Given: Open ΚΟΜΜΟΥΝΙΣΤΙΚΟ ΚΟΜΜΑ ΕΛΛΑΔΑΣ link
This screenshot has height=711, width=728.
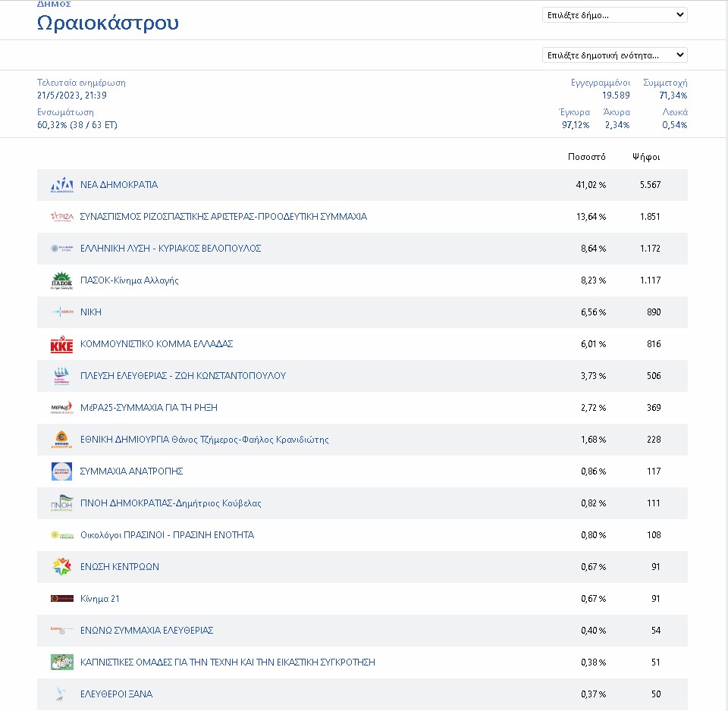Looking at the screenshot, I should tap(156, 344).
